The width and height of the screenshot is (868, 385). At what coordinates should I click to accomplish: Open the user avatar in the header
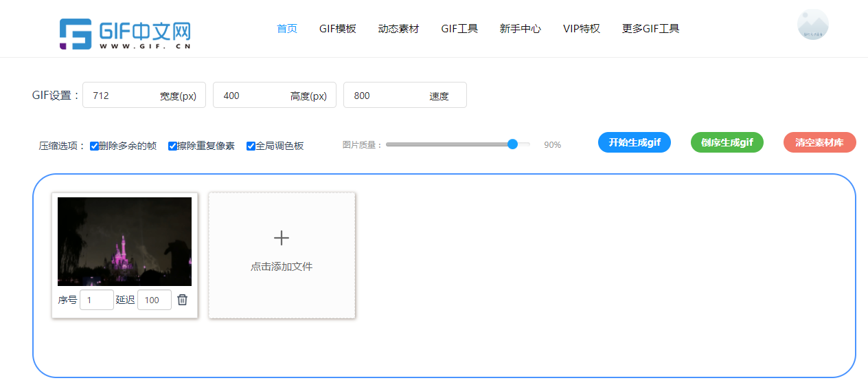tap(813, 25)
